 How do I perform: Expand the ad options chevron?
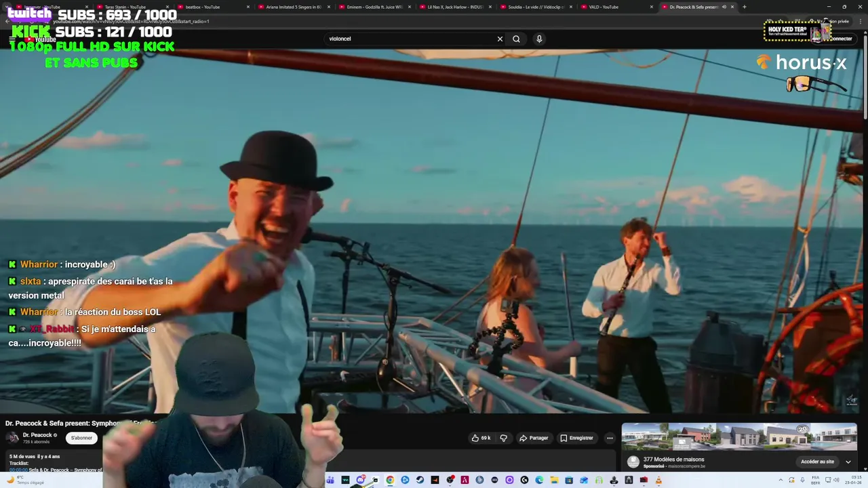click(x=848, y=462)
